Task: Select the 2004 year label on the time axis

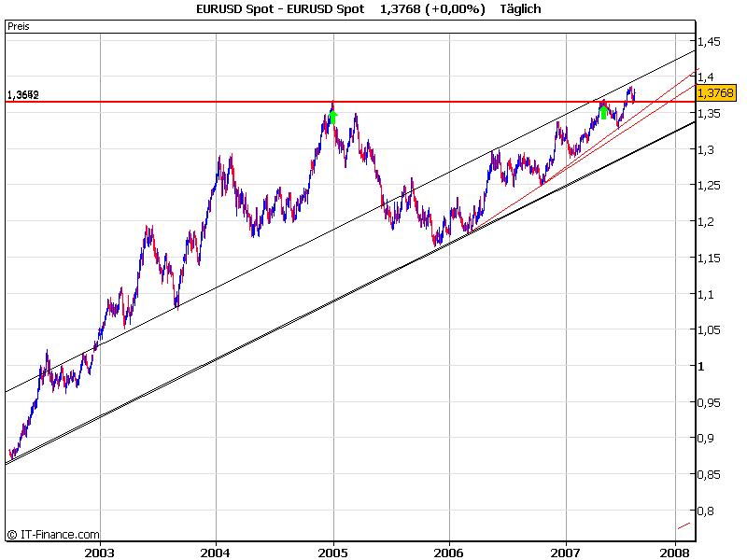Action: 216,553
